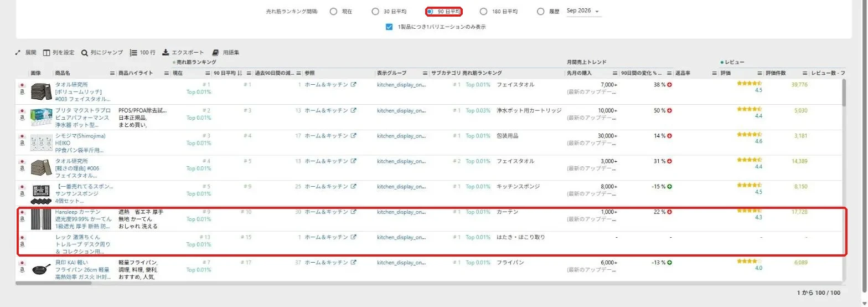Click the 画像 column header
Viewport: 868px width, 307px height.
tap(35, 73)
